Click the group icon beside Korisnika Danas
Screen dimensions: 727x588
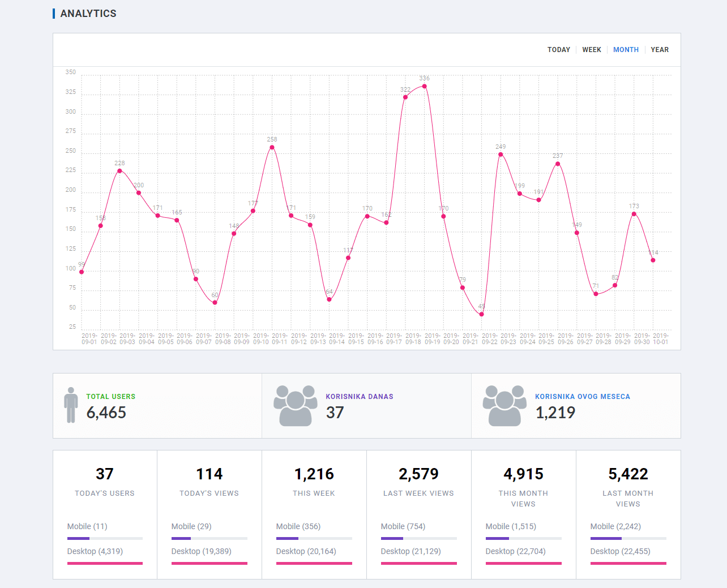(295, 405)
